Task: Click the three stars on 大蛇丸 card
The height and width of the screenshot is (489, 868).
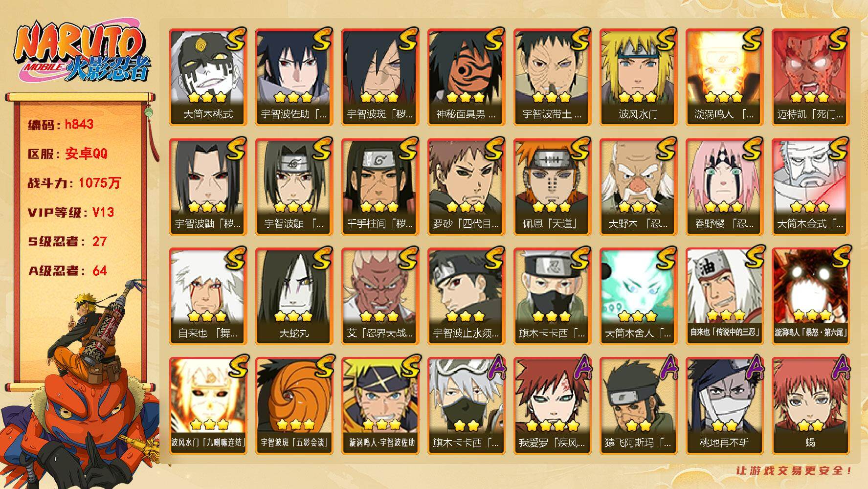Action: click(293, 316)
